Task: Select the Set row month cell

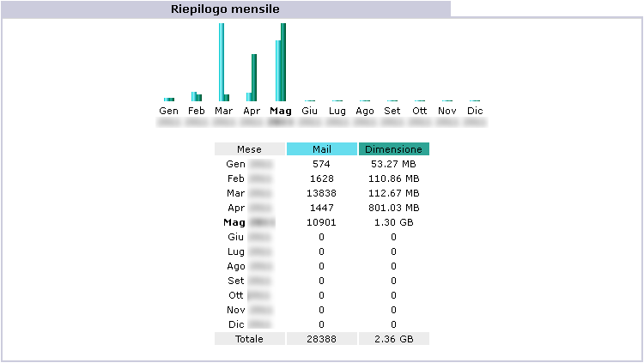Action: click(x=249, y=281)
